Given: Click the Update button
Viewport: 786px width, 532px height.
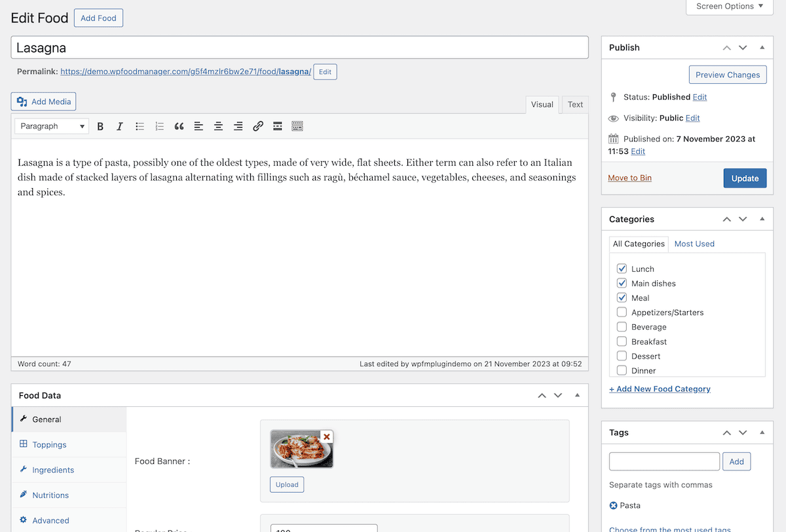Looking at the screenshot, I should pyautogui.click(x=745, y=178).
